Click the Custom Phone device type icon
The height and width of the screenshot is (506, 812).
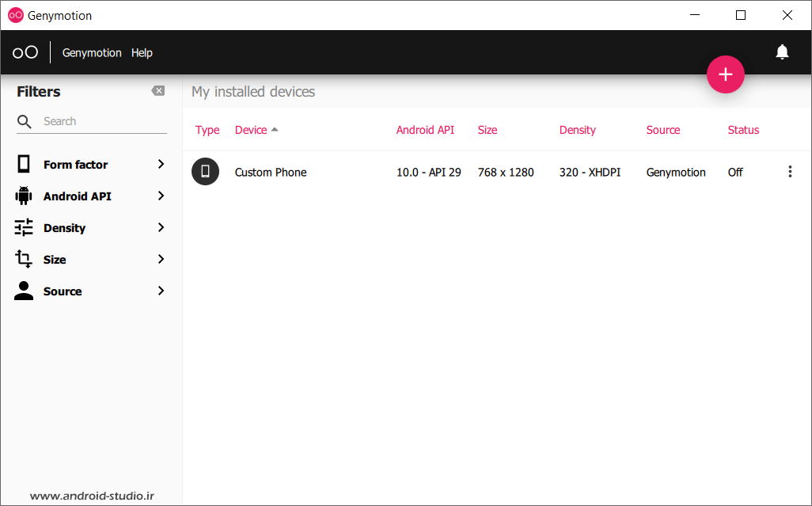pyautogui.click(x=205, y=172)
